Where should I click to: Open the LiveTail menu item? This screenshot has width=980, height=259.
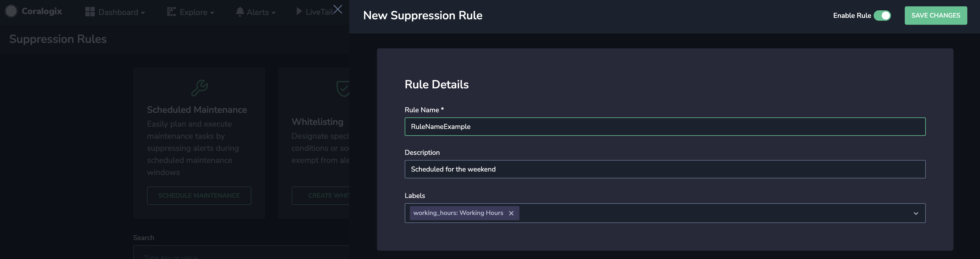(x=315, y=12)
